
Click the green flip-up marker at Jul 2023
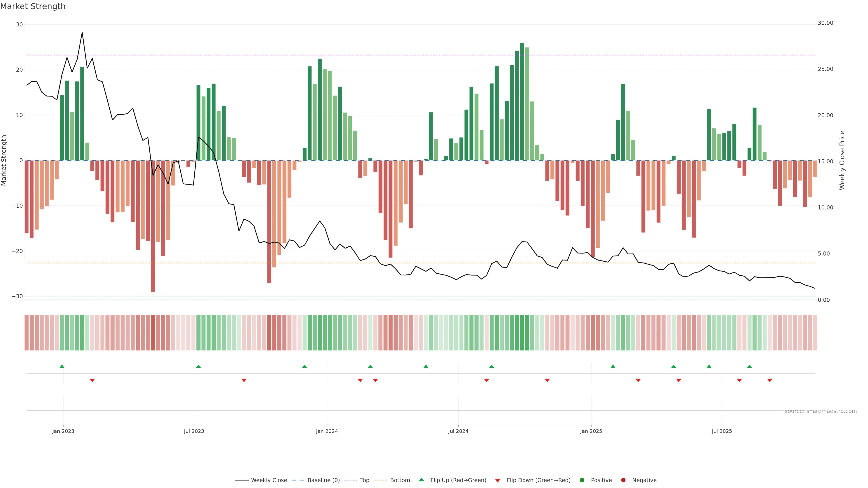tap(198, 366)
